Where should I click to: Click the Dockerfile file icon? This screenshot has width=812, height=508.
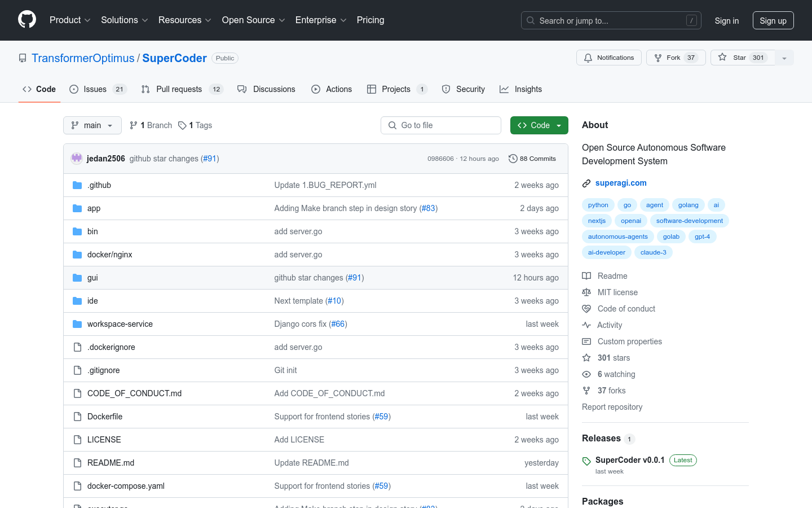tap(77, 417)
